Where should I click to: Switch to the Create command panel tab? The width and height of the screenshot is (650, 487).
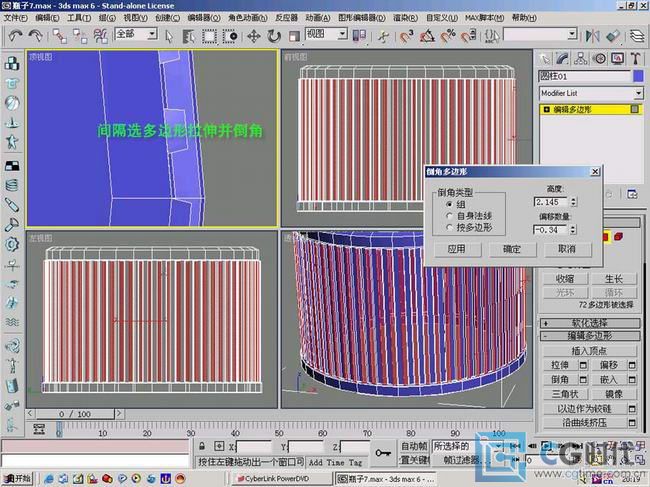pyautogui.click(x=544, y=59)
